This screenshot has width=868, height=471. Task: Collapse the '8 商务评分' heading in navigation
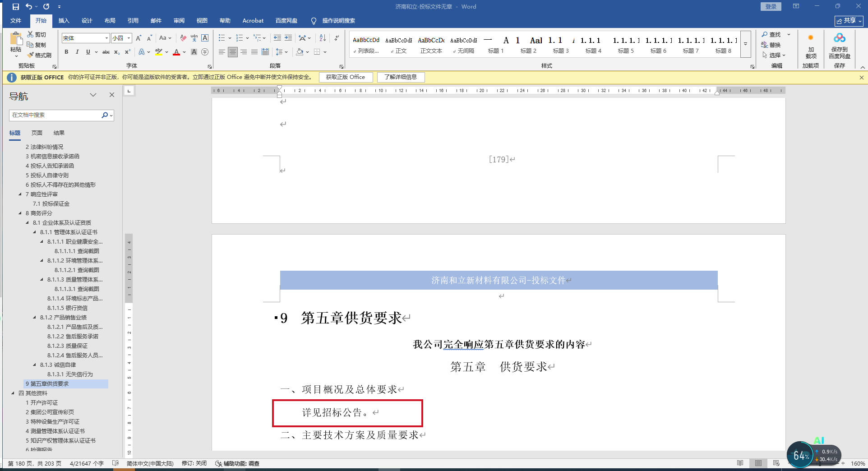click(x=20, y=213)
